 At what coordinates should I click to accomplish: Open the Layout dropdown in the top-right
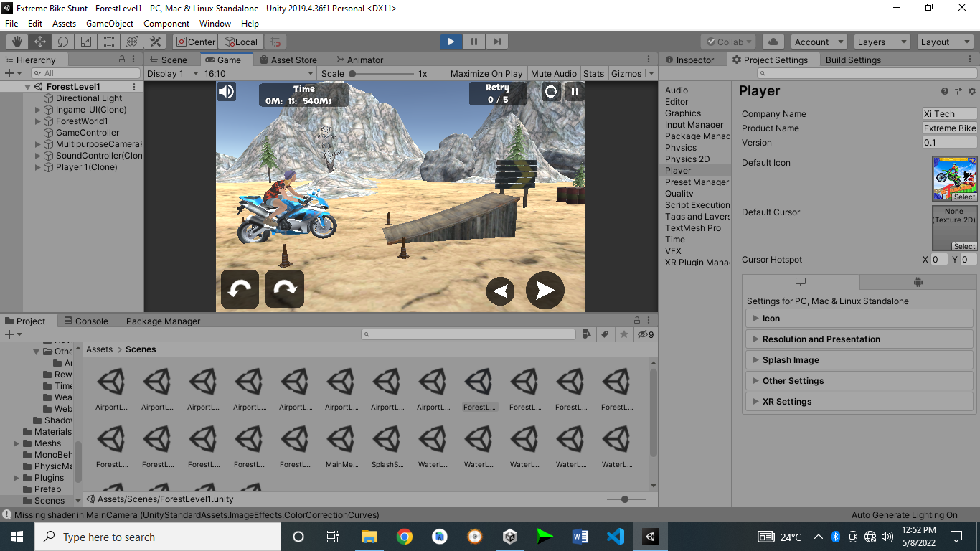[945, 41]
